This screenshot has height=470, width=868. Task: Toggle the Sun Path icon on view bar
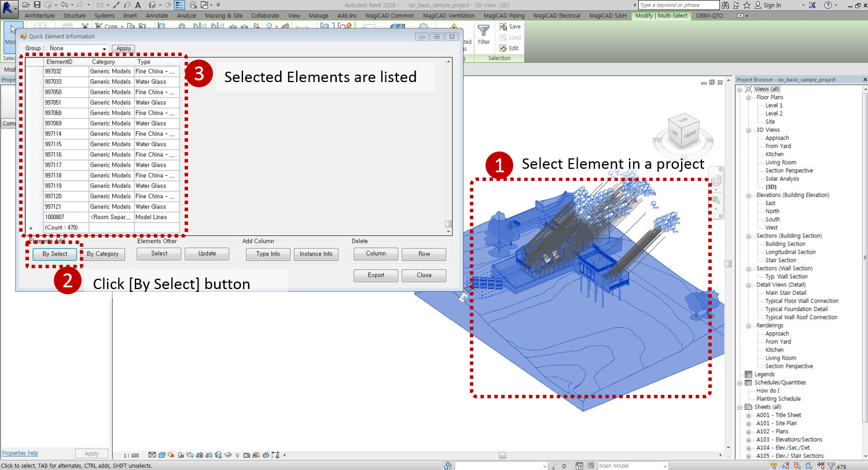[171, 455]
